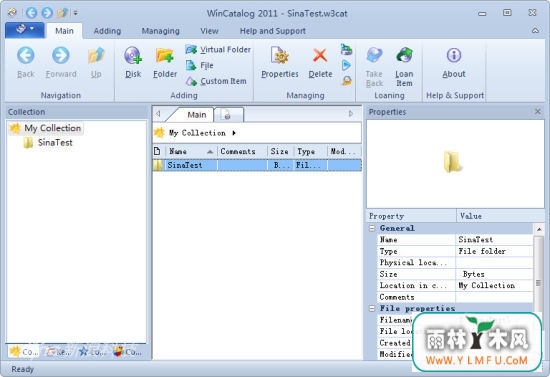Sort by the Type column header

[310, 151]
